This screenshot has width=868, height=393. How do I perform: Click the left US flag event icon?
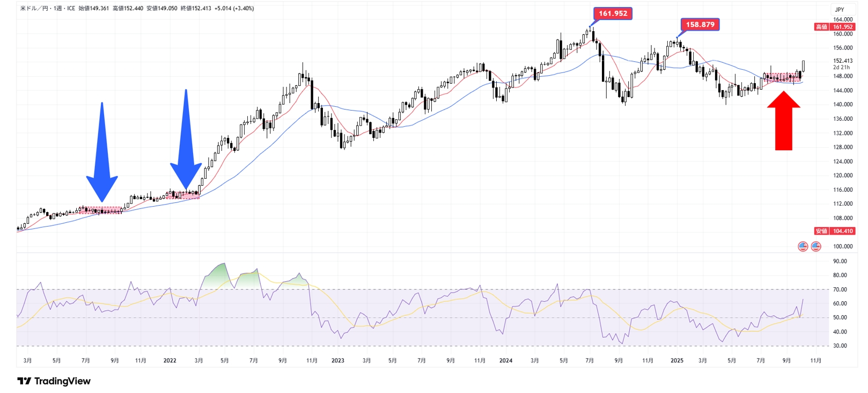(x=803, y=246)
